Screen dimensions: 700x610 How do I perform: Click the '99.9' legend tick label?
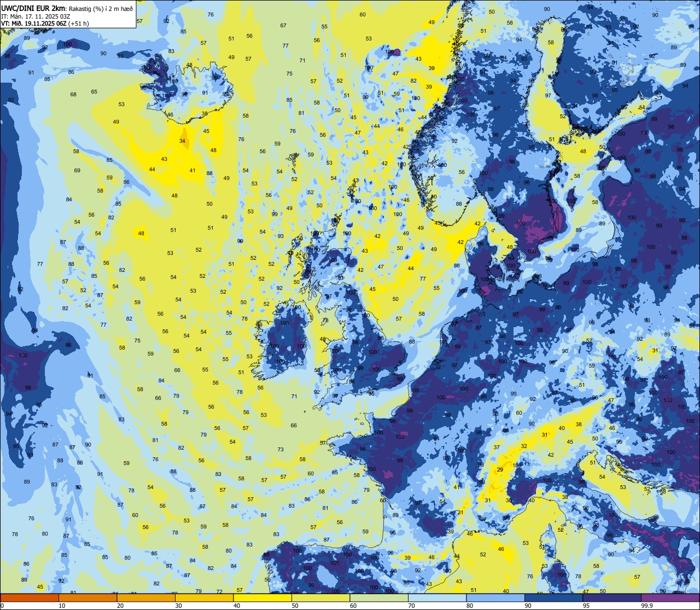tap(648, 605)
